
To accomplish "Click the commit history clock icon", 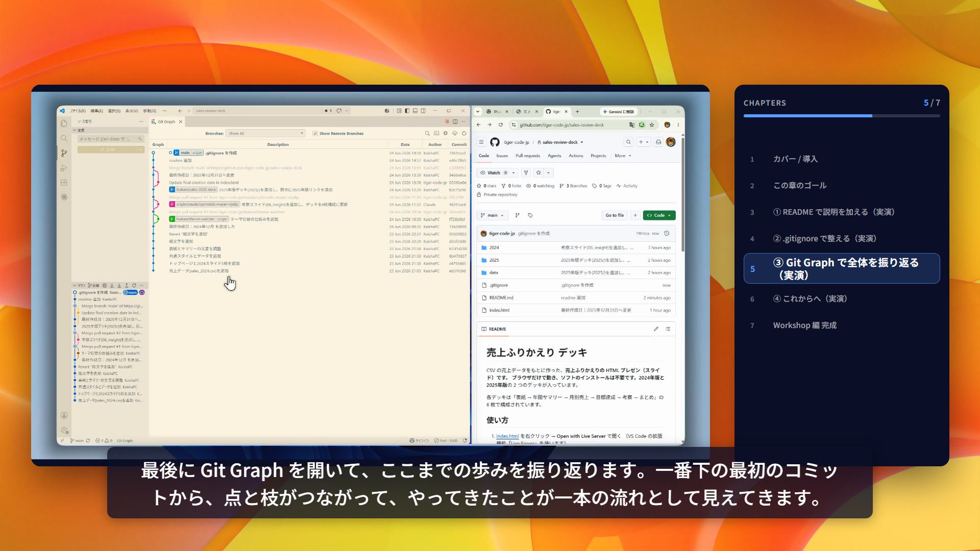I will [x=667, y=233].
